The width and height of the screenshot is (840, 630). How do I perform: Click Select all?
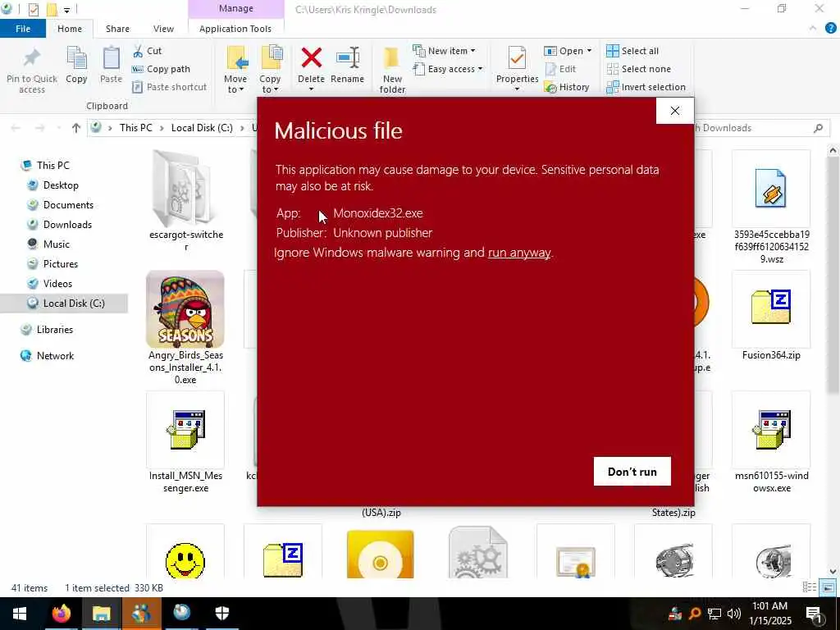click(x=632, y=51)
